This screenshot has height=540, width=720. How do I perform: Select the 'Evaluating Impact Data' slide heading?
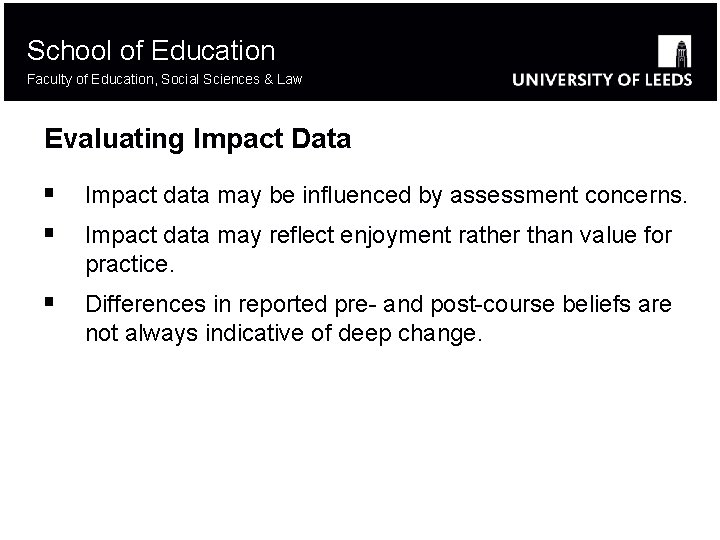[198, 139]
